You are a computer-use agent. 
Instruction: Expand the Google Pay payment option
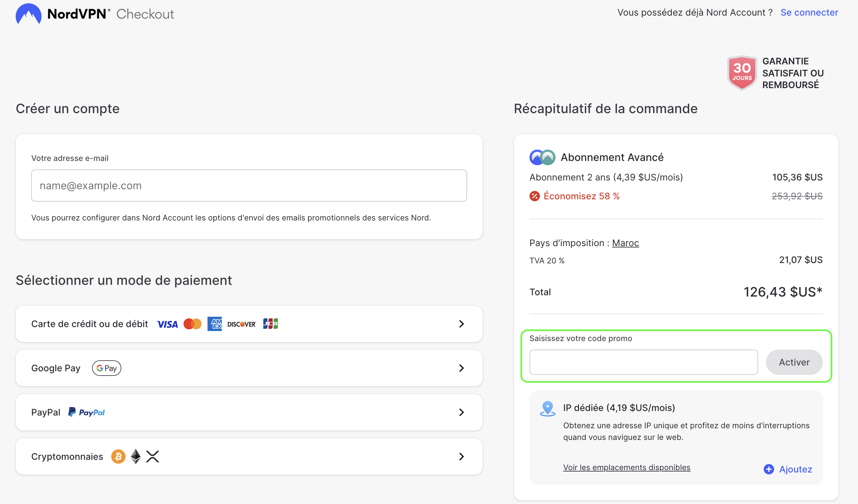pyautogui.click(x=249, y=368)
